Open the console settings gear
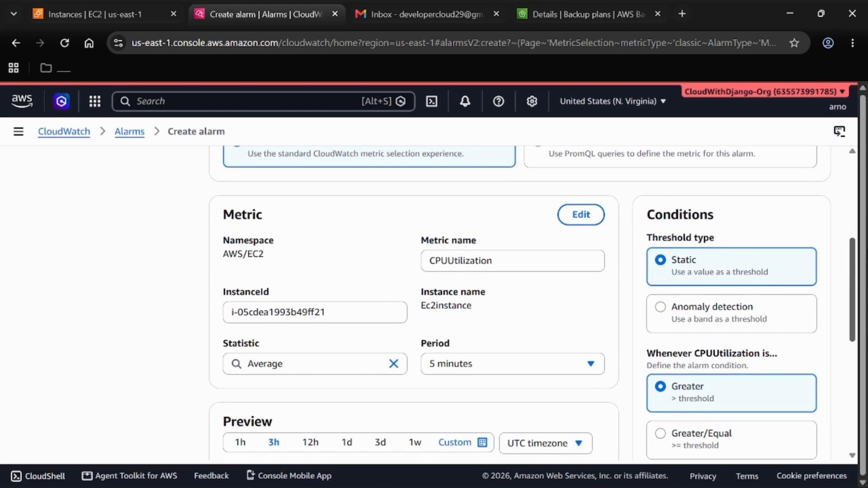Image resolution: width=868 pixels, height=488 pixels. coord(532,101)
